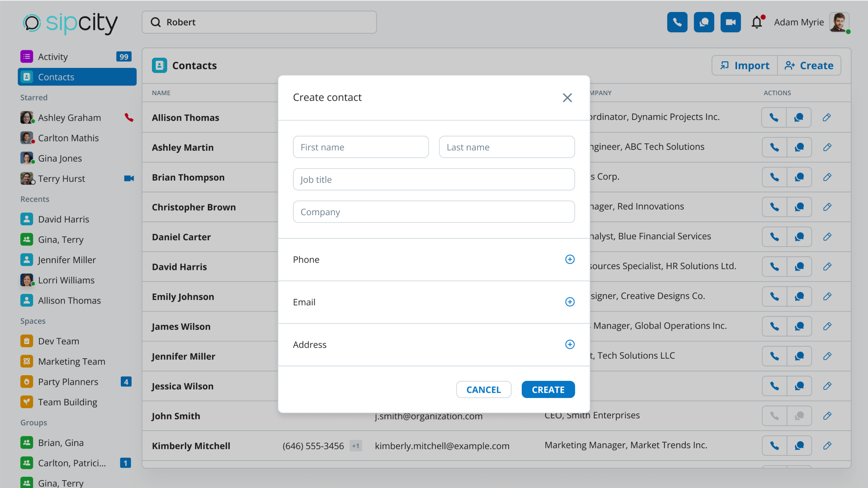Viewport: 868px width, 488px height.
Task: Message Jessica Wilson via chat icon
Action: click(799, 386)
